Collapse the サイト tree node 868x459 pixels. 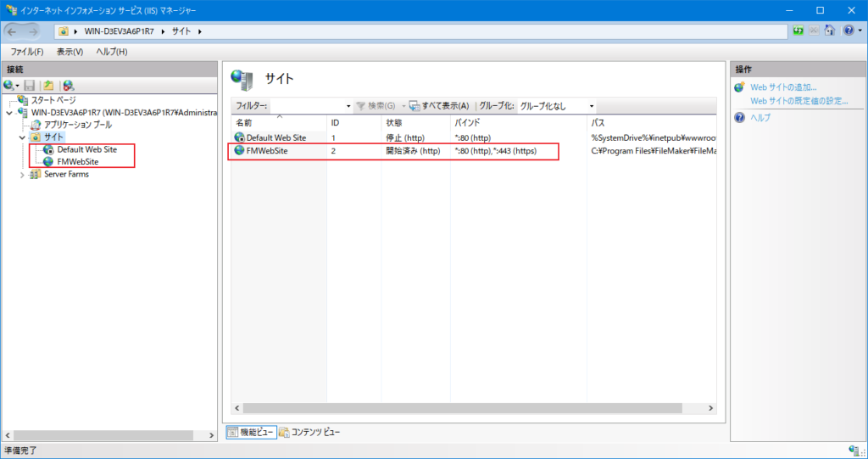(23, 137)
